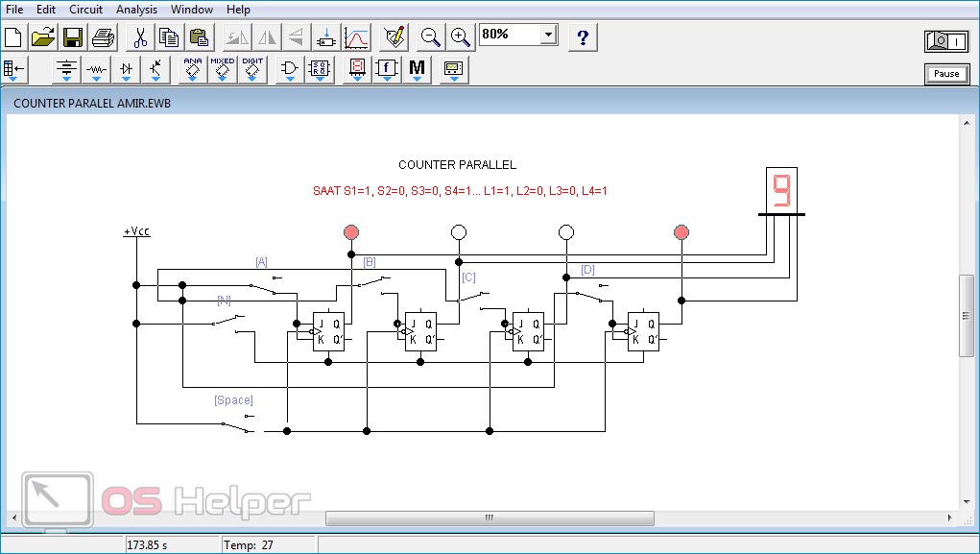Toggle the simulation power switch

click(x=946, y=40)
